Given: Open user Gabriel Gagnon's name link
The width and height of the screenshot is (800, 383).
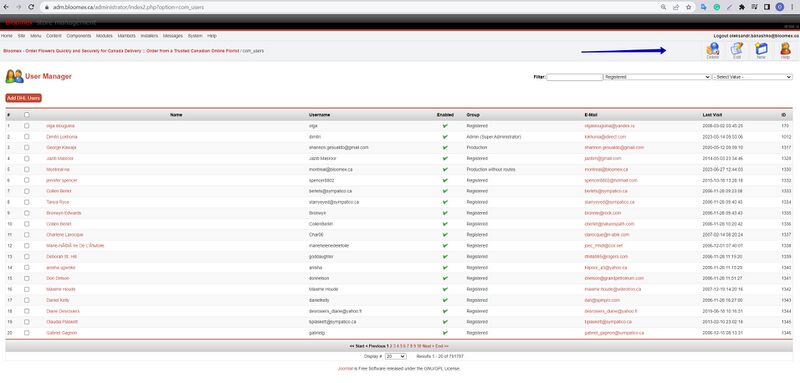Looking at the screenshot, I should point(61,333).
